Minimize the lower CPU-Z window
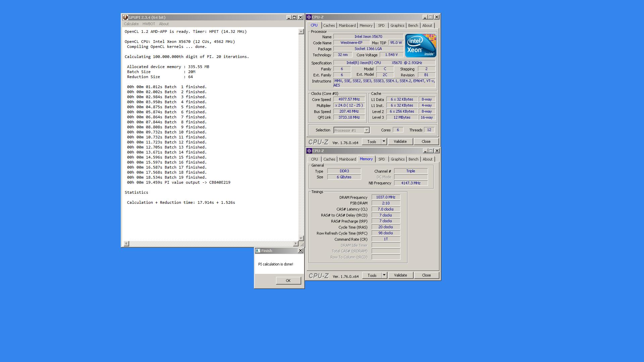The height and width of the screenshot is (362, 644). click(x=425, y=151)
